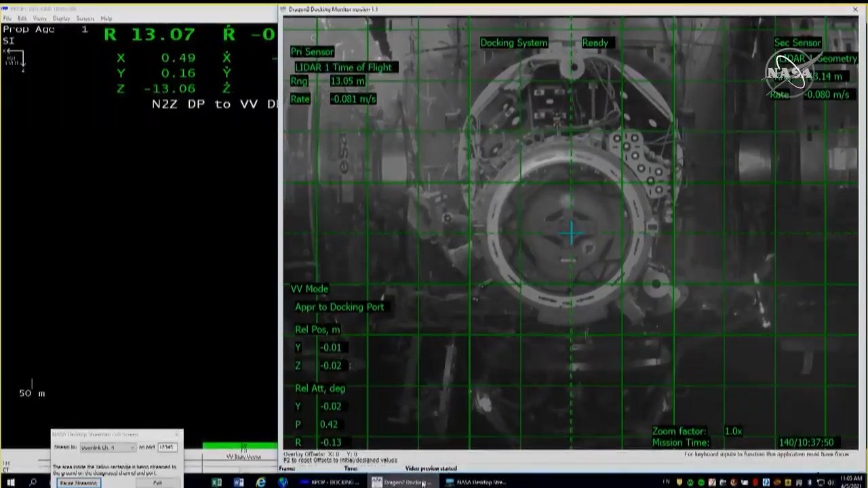
Task: Launch Word from the taskbar
Action: point(239,482)
